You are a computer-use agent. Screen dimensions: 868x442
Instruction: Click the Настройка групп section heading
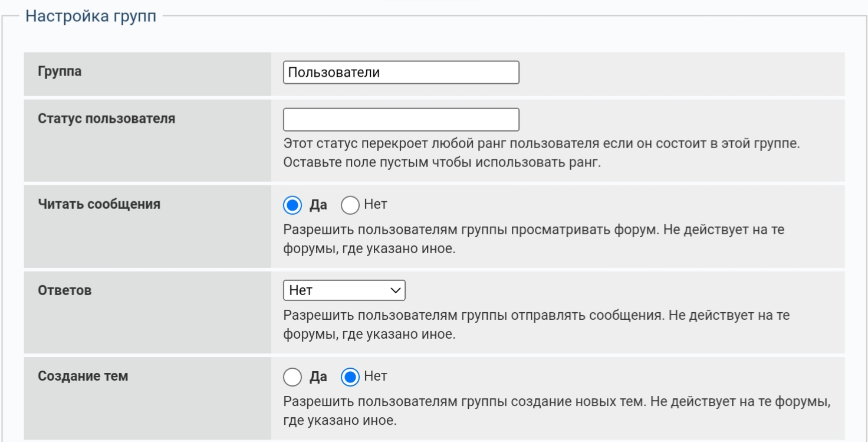[x=91, y=17]
